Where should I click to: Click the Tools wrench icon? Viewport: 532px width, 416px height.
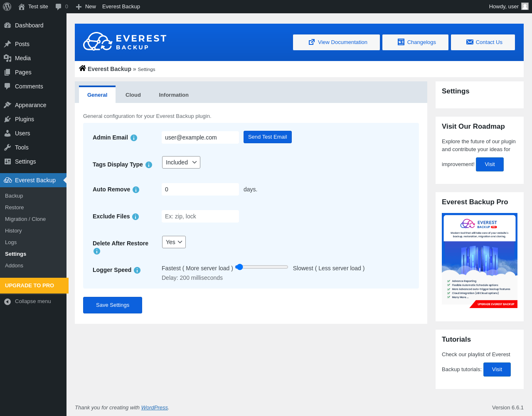(x=7, y=147)
